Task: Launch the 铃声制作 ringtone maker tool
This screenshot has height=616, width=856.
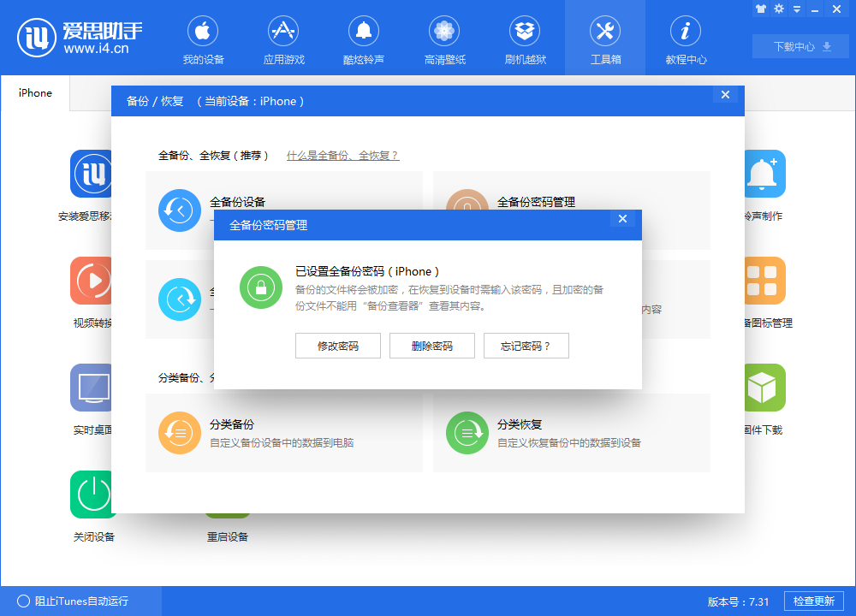Action: pos(764,186)
